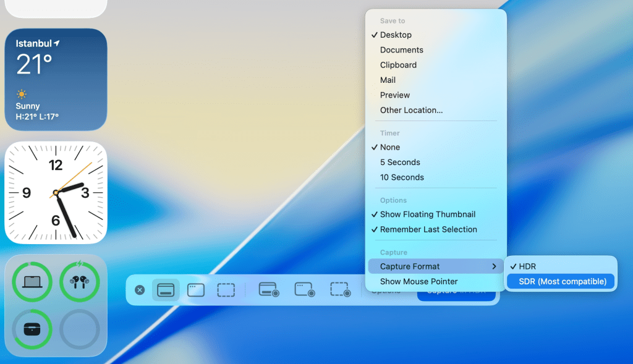633x364 pixels.
Task: Open the Istanbul weather widget
Action: coord(56,79)
